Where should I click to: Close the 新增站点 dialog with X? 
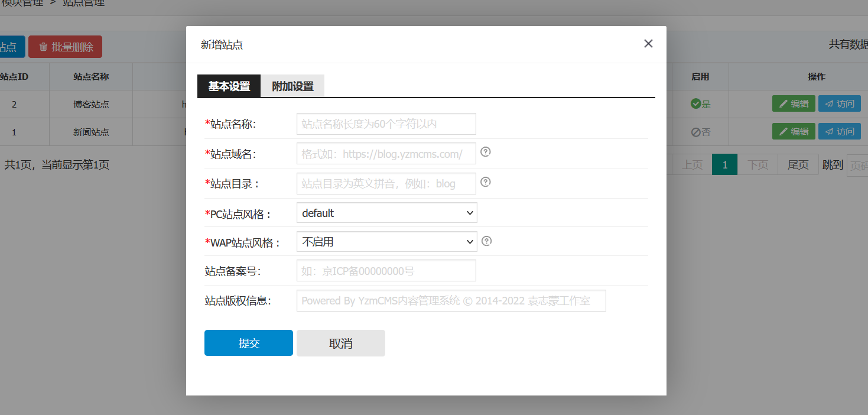[648, 44]
